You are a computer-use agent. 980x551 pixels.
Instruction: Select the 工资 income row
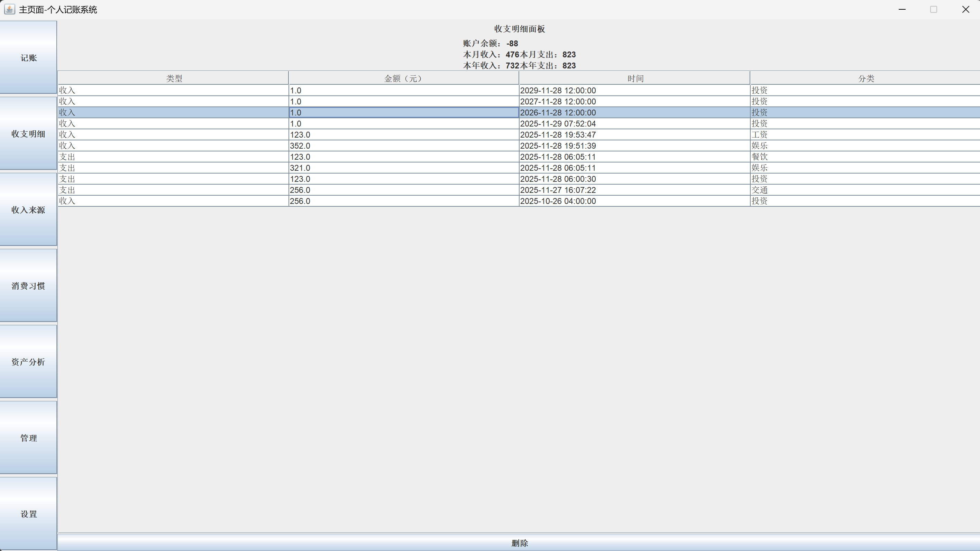(759, 134)
